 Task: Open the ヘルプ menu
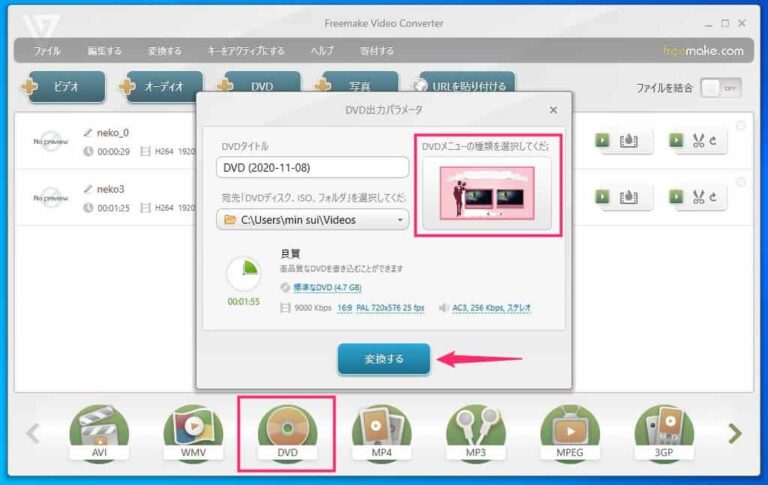coord(322,51)
